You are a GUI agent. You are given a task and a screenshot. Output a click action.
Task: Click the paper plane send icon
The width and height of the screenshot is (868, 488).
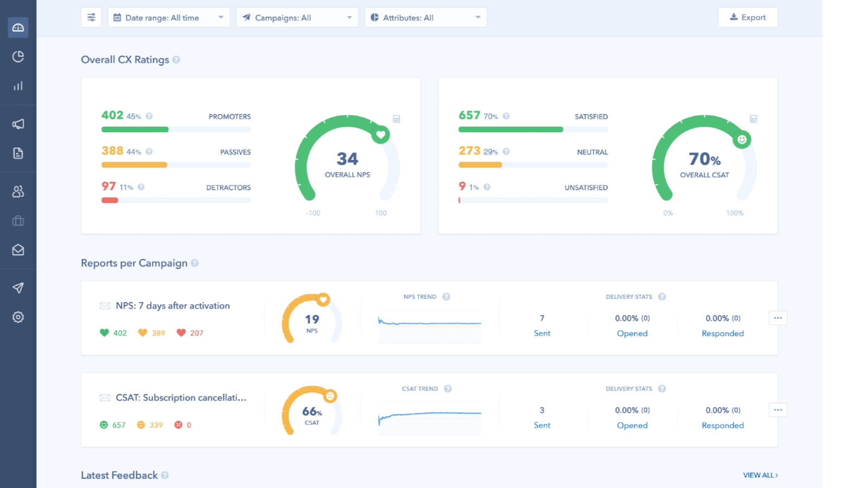click(x=18, y=288)
